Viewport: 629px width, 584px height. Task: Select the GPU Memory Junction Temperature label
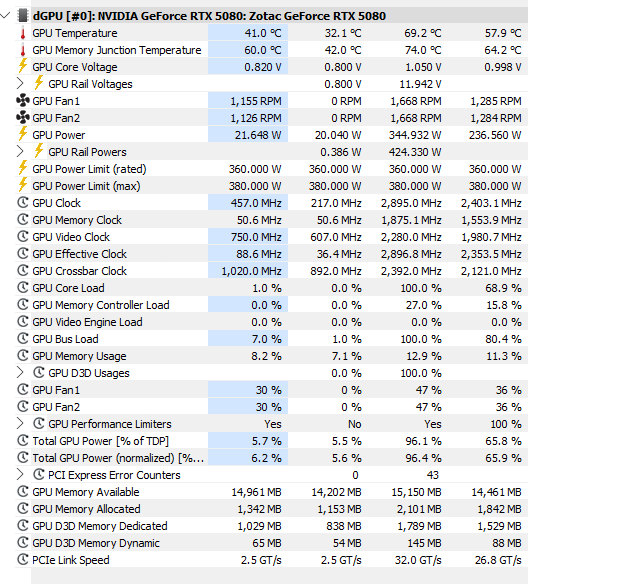tap(117, 50)
